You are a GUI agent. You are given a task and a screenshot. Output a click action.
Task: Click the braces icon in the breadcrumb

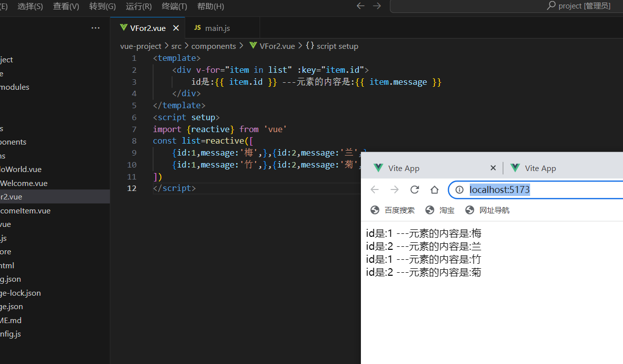point(310,46)
